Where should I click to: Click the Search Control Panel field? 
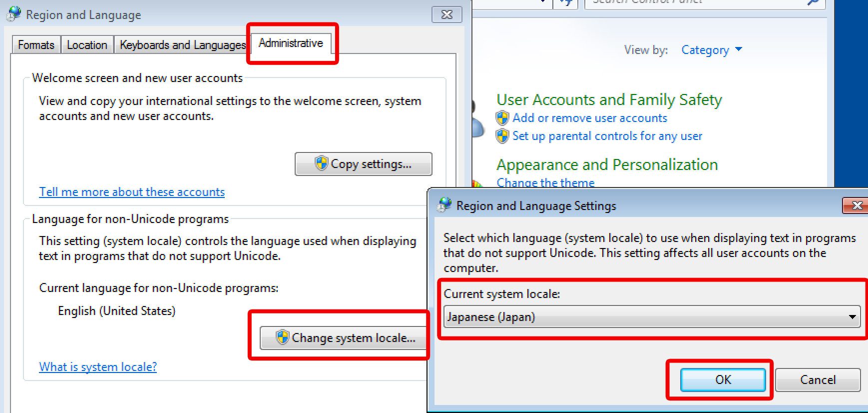705,2
